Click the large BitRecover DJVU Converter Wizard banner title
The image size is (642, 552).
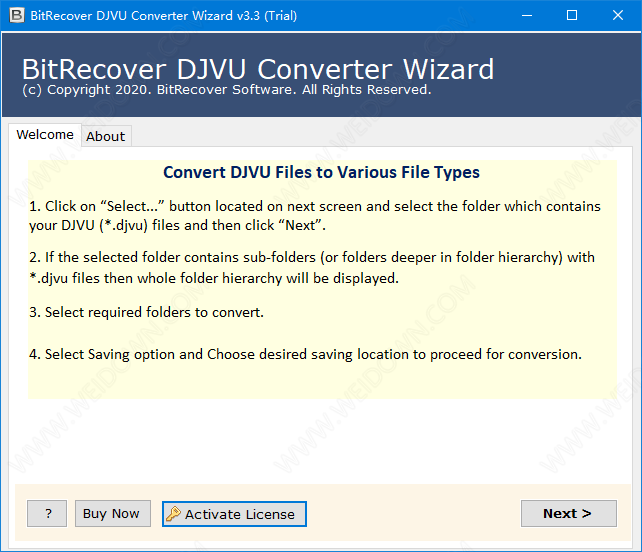pyautogui.click(x=258, y=69)
